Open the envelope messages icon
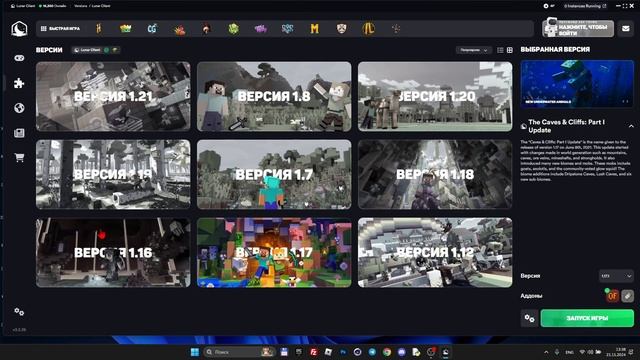This screenshot has width=640, height=360. [x=625, y=29]
